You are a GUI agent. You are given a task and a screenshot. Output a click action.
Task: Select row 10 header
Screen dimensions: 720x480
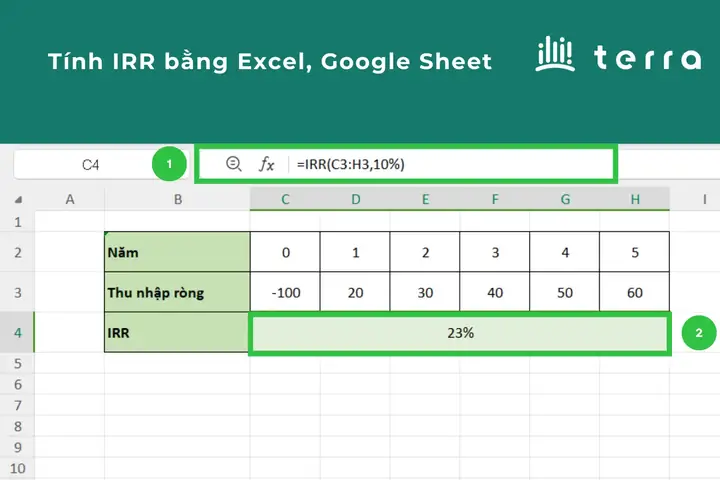17,468
